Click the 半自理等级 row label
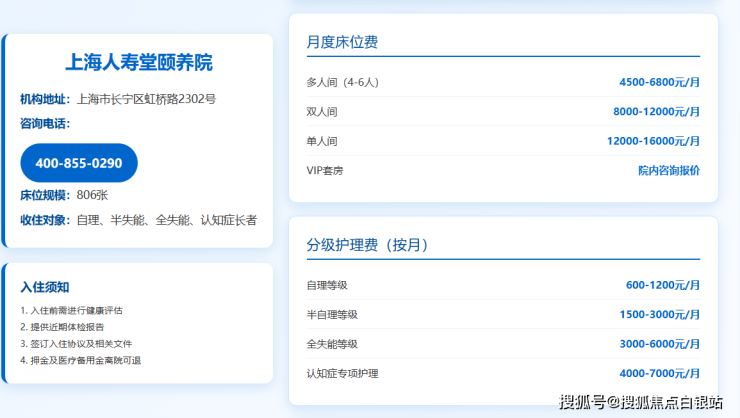740x418 pixels. [x=332, y=315]
